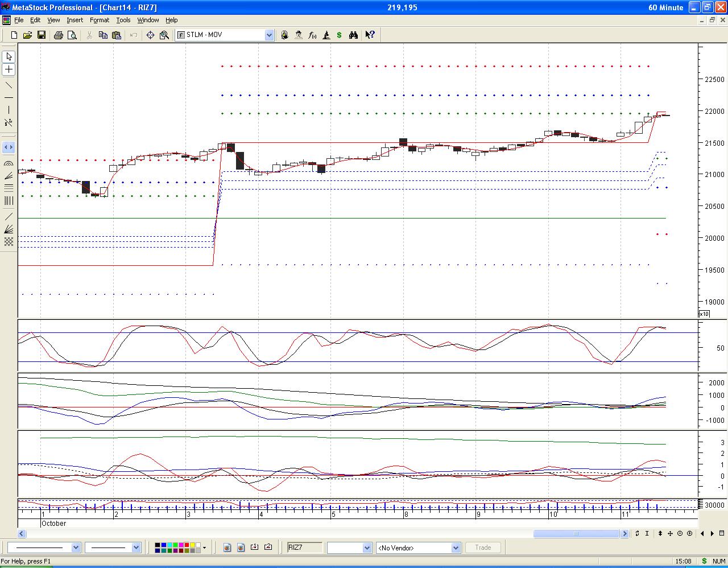Open the Tools menu

tap(123, 20)
